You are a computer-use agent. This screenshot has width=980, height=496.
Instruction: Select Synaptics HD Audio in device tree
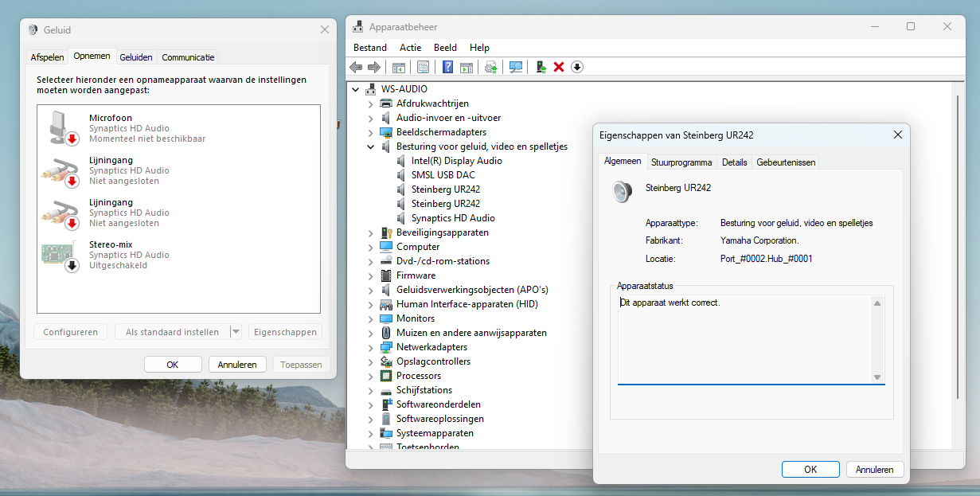(453, 218)
